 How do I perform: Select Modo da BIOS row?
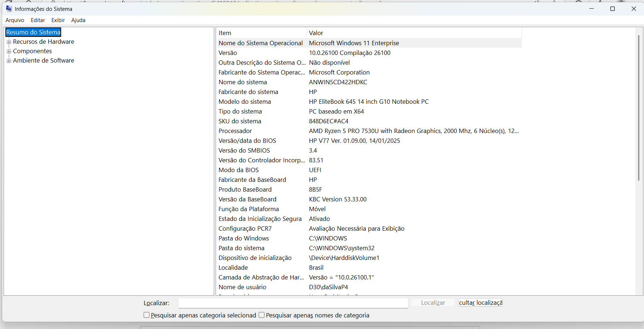[369, 170]
